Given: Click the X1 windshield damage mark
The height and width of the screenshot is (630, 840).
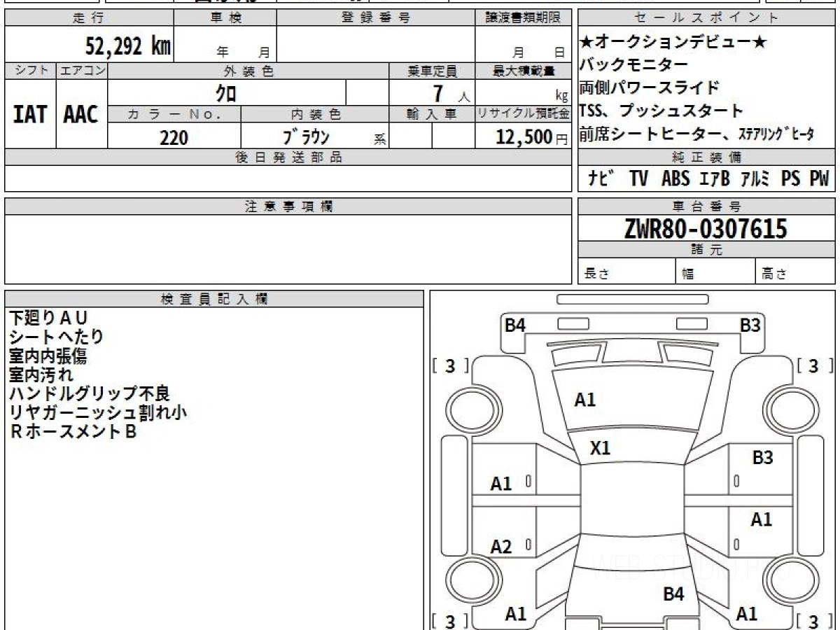Looking at the screenshot, I should (601, 448).
